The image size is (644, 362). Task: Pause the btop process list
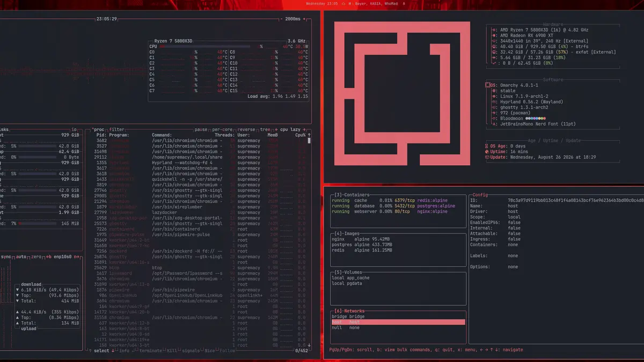click(x=201, y=130)
